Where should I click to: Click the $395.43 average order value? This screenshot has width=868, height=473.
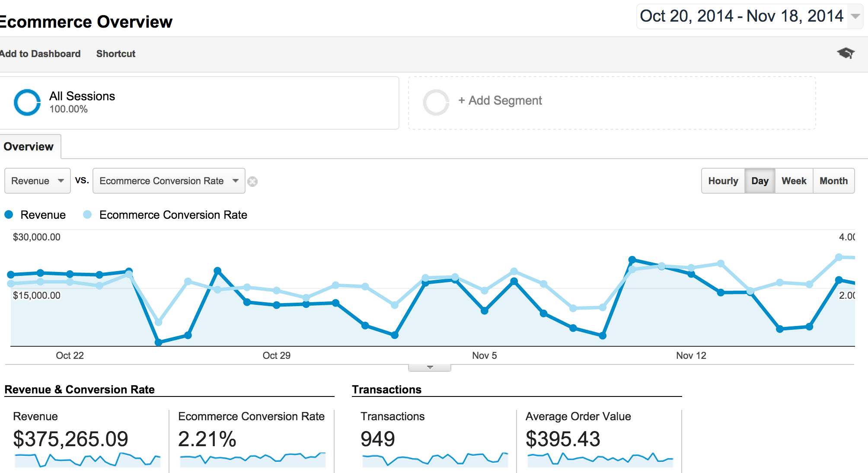pos(563,439)
